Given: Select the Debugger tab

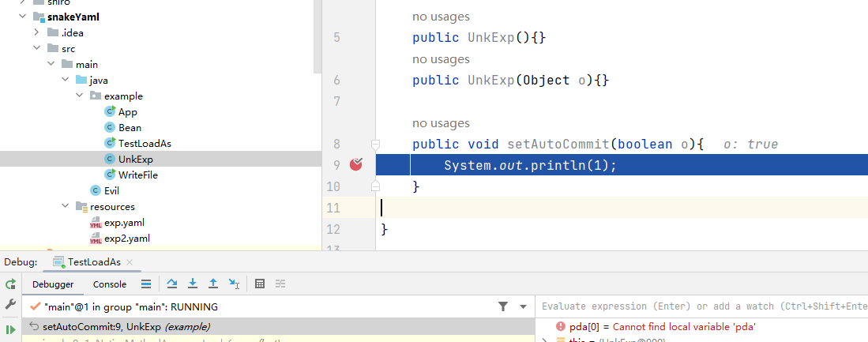Looking at the screenshot, I should [53, 284].
